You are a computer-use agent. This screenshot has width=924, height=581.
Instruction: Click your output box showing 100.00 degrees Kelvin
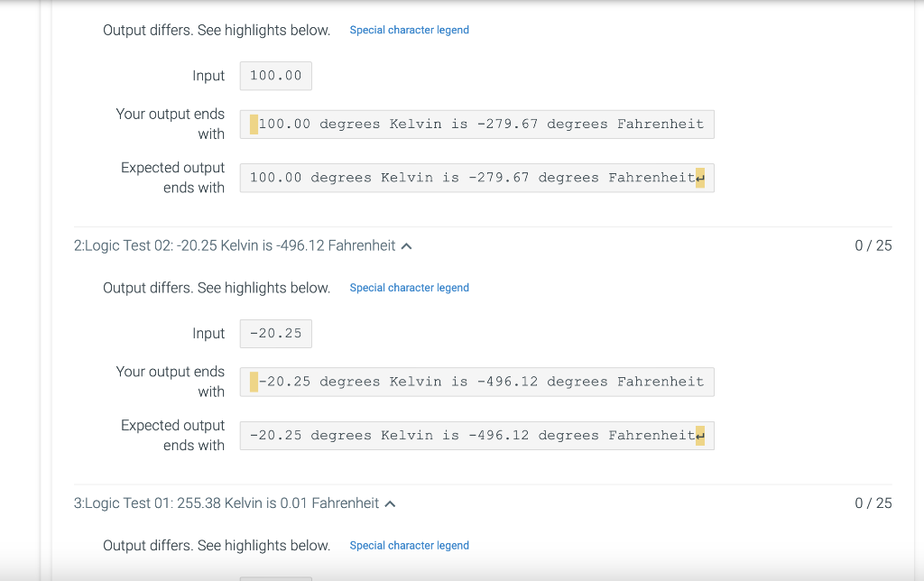(x=476, y=124)
